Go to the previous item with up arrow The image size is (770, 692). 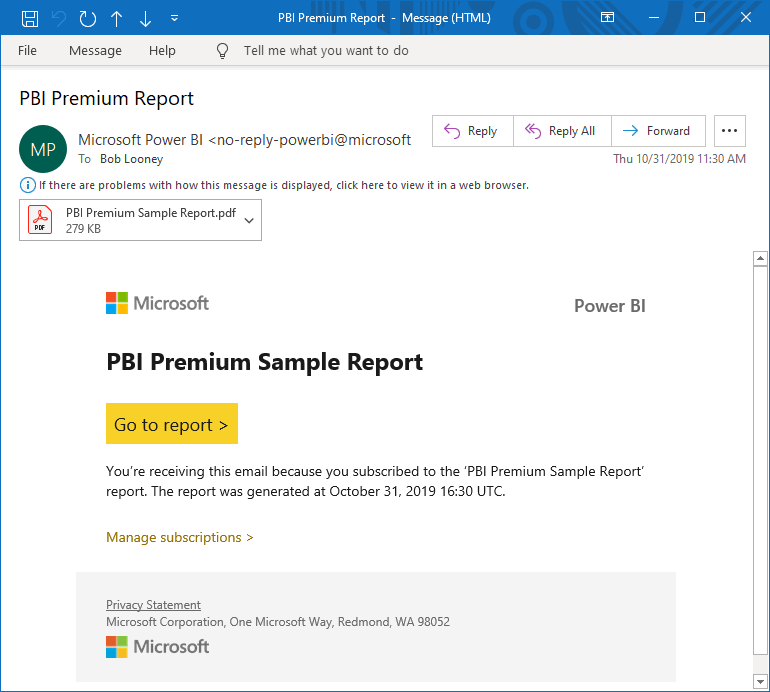[x=117, y=18]
